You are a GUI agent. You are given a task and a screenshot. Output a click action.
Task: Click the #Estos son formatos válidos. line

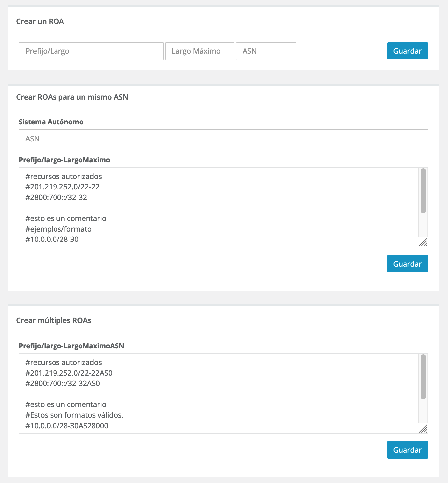(74, 415)
